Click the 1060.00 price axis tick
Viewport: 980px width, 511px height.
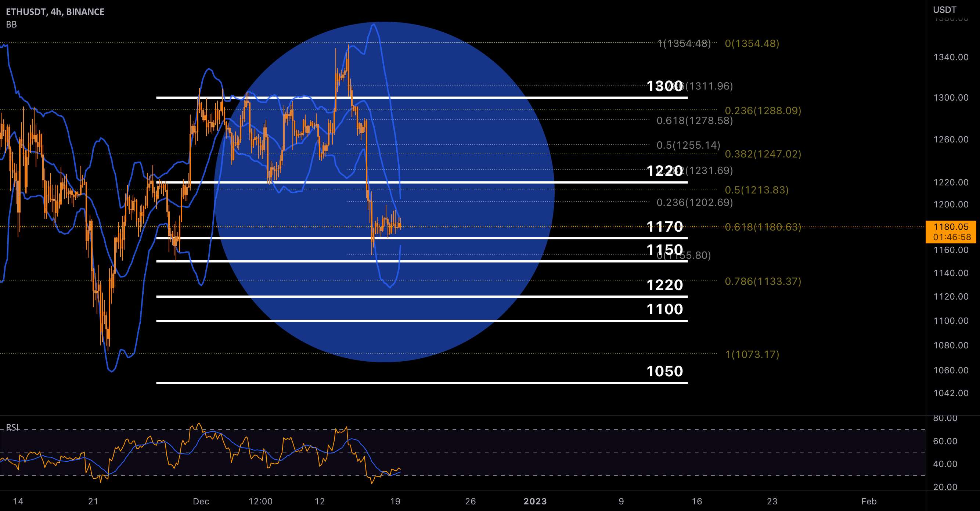[x=951, y=370]
